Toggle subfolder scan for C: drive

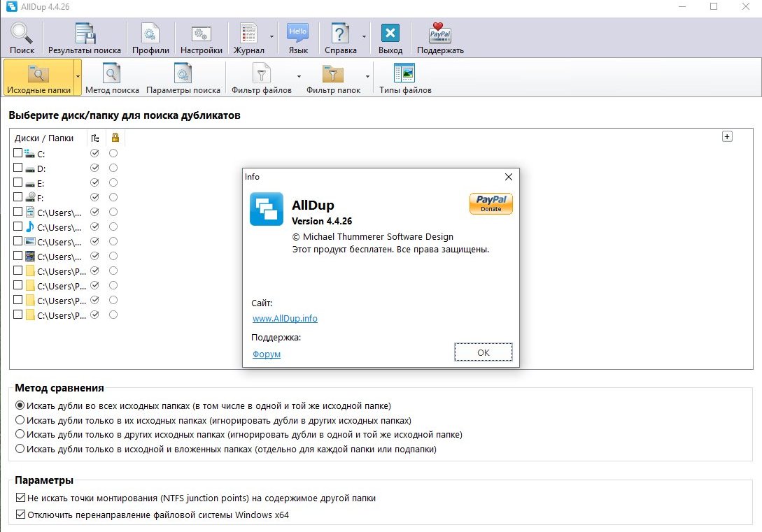click(x=94, y=153)
